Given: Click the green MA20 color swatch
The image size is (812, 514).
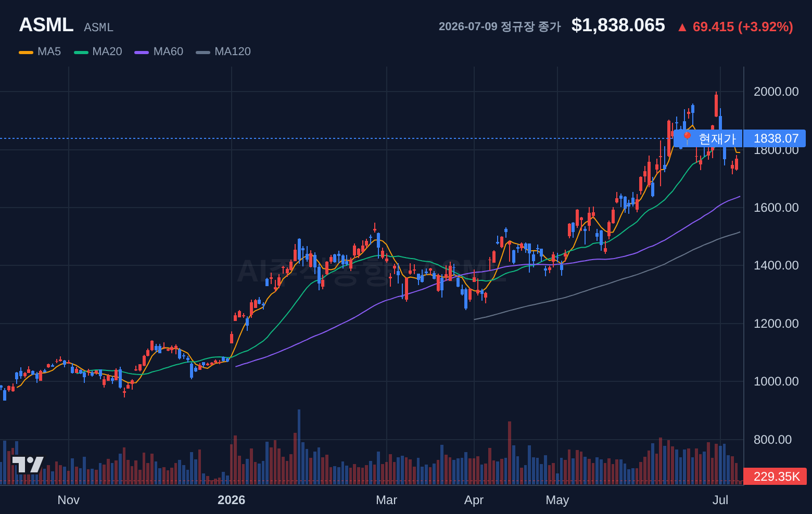Looking at the screenshot, I should [x=81, y=52].
